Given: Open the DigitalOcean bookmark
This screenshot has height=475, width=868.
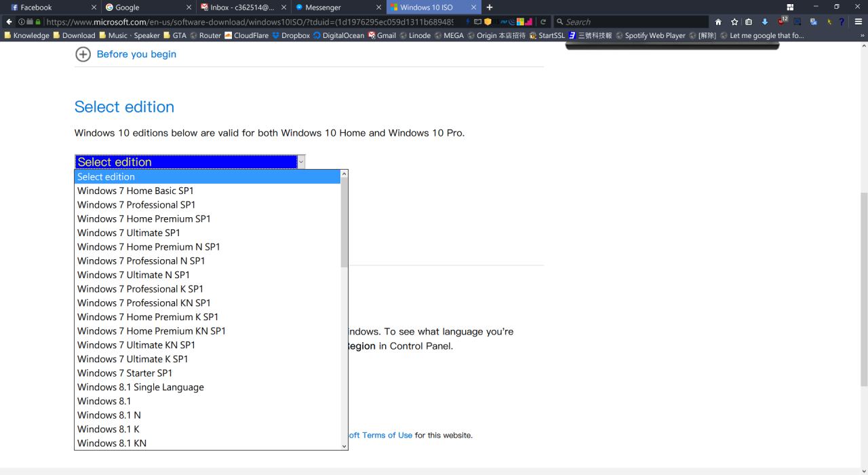Looking at the screenshot, I should [338, 36].
